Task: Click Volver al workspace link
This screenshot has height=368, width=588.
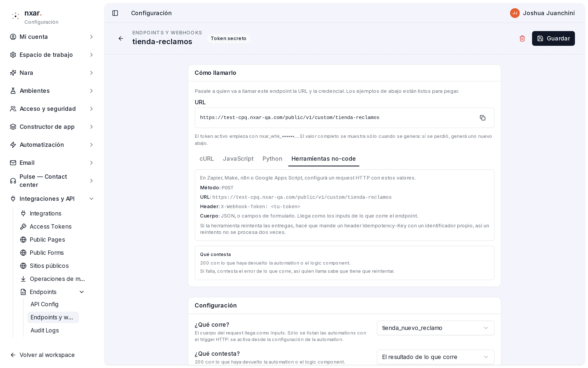Action: (47, 355)
